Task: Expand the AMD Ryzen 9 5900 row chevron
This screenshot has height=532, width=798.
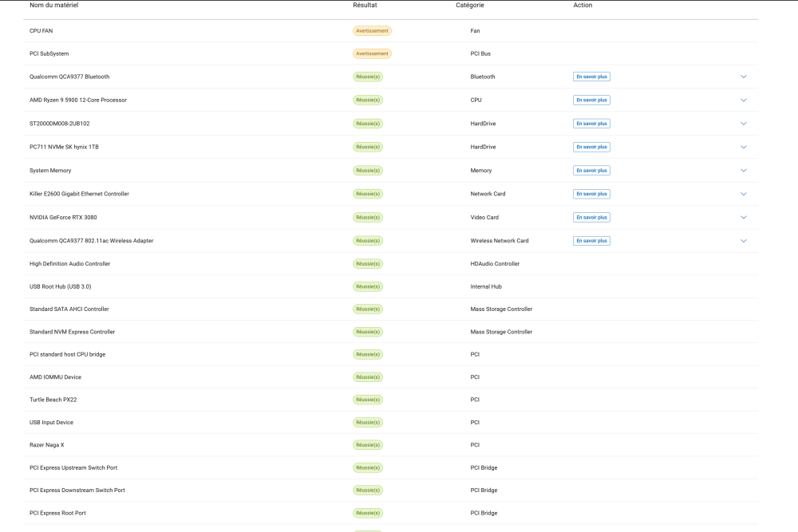Action: (744, 100)
